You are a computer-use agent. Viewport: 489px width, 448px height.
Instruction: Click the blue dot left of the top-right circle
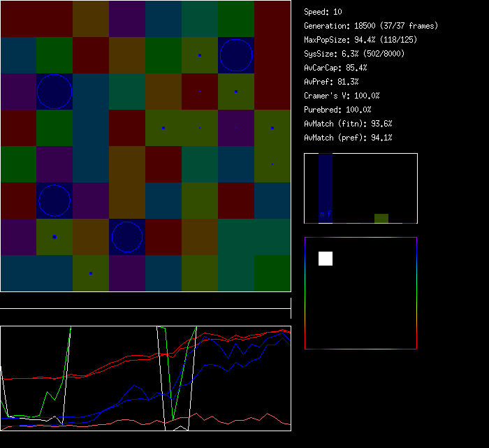pos(200,55)
